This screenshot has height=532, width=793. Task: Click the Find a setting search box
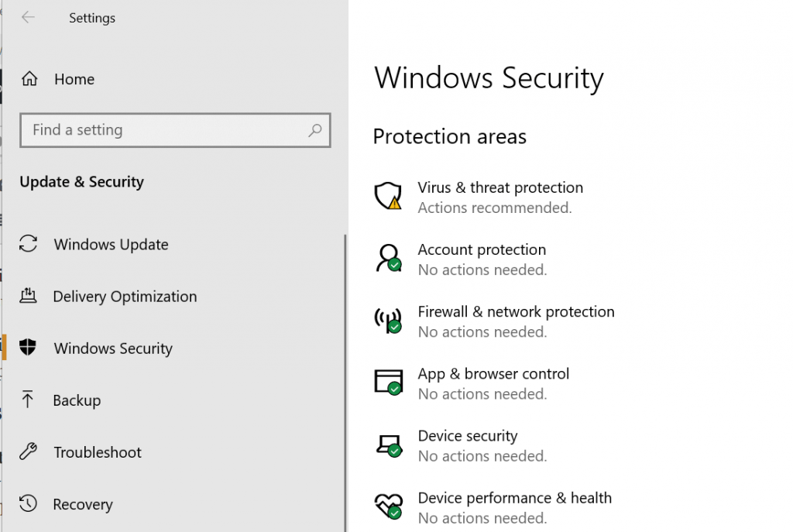(175, 130)
